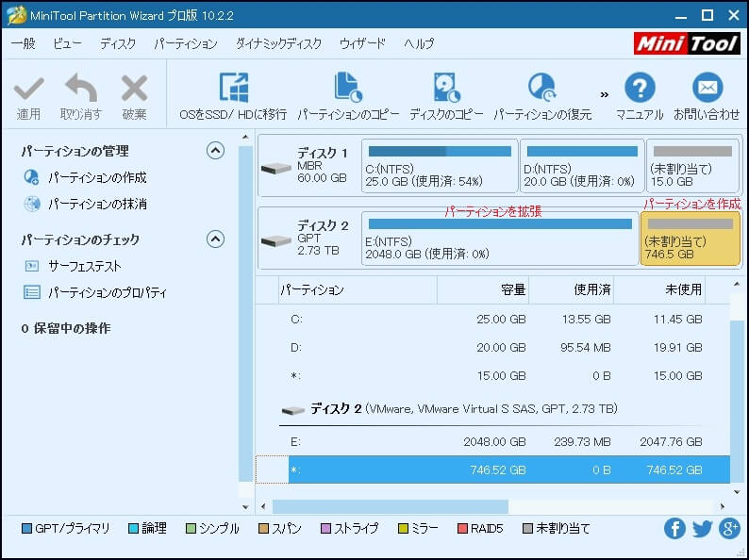The width and height of the screenshot is (749, 560).
Task: Click app icon in title bar
Action: [x=16, y=15]
